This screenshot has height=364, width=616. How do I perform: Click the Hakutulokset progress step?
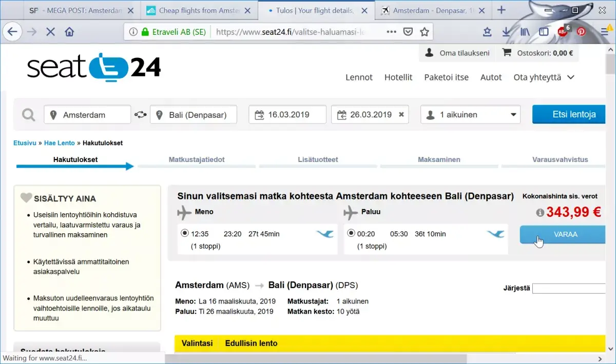pos(75,160)
